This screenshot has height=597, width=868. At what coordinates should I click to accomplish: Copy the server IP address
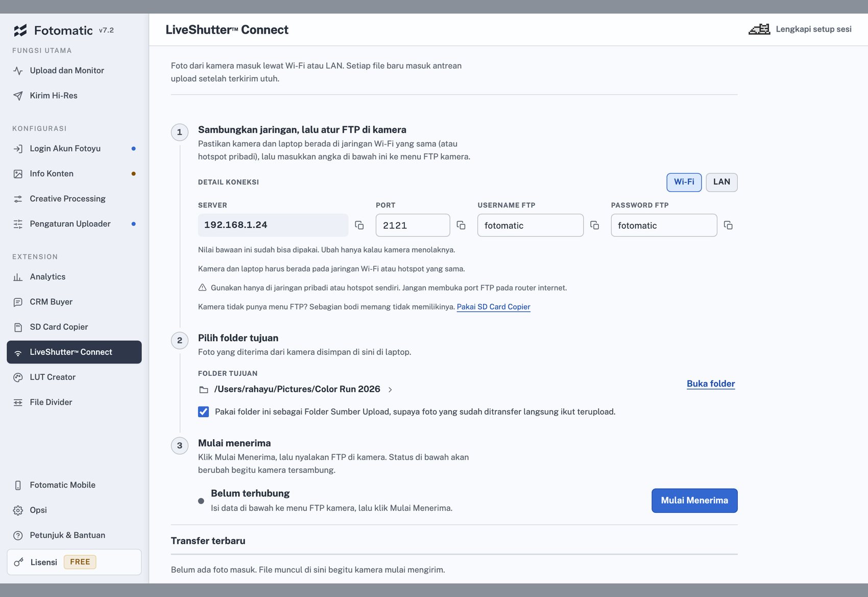(359, 225)
